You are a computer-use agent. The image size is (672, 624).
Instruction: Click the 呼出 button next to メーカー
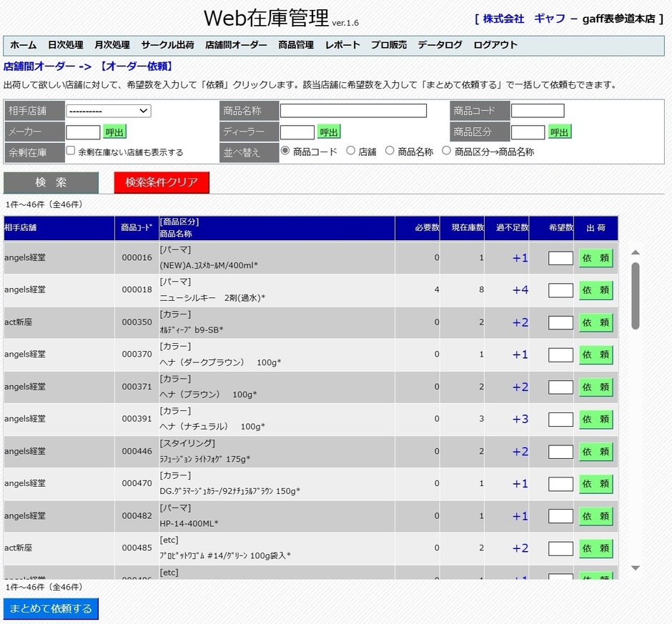point(114,132)
